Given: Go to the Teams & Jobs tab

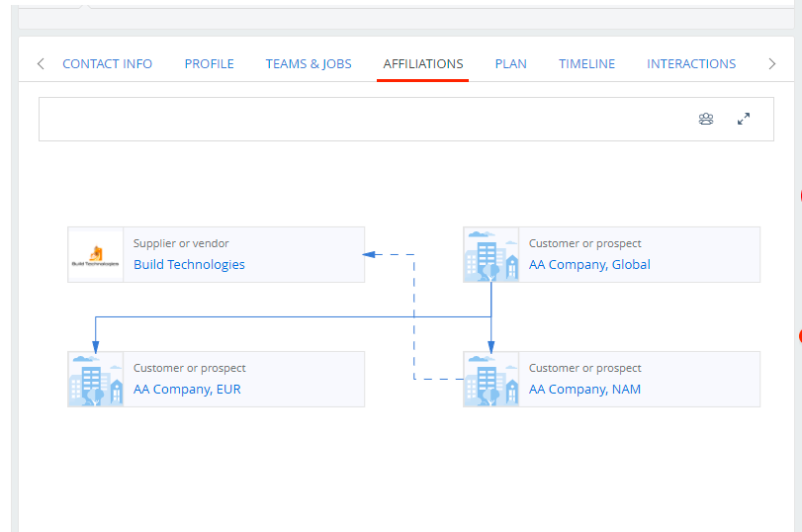Looking at the screenshot, I should pyautogui.click(x=309, y=64).
